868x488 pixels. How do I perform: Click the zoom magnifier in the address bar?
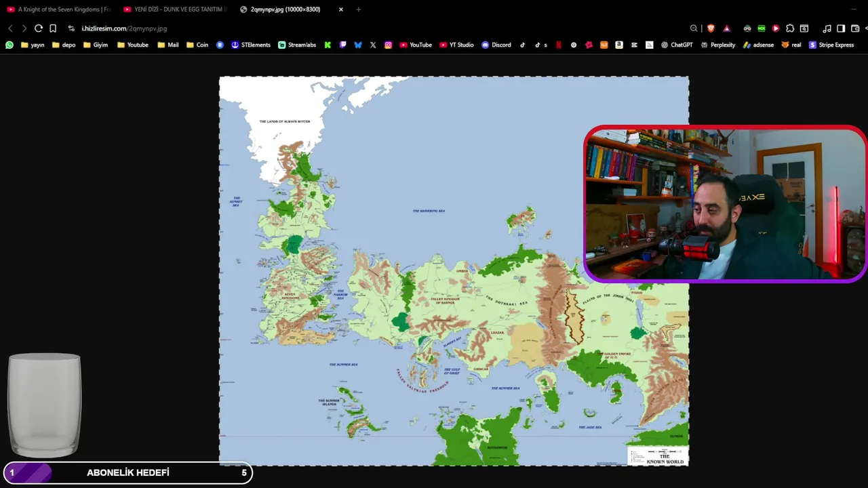click(694, 28)
